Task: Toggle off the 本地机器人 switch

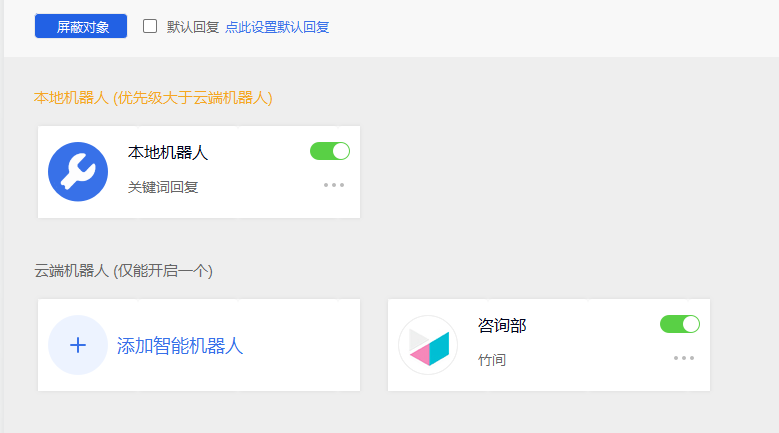Action: 330,151
